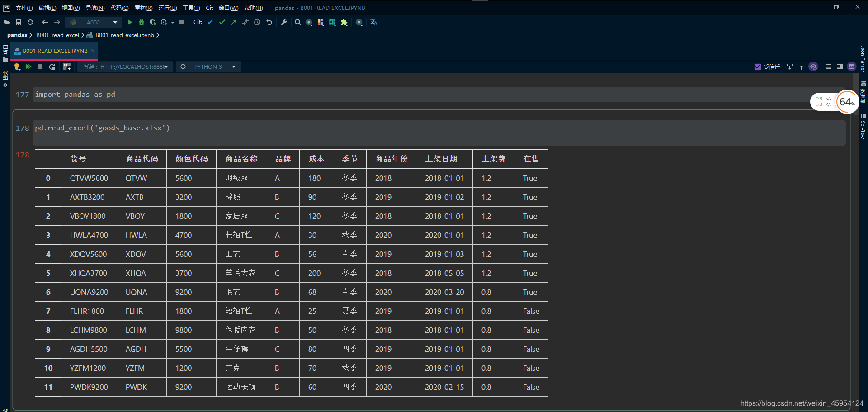Open Settings via the wrench icon
868x412 pixels.
click(x=284, y=22)
